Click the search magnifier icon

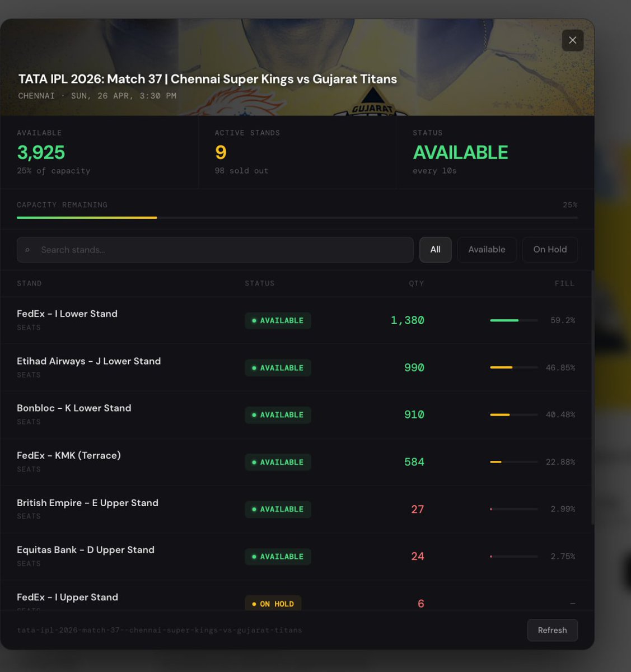click(27, 250)
